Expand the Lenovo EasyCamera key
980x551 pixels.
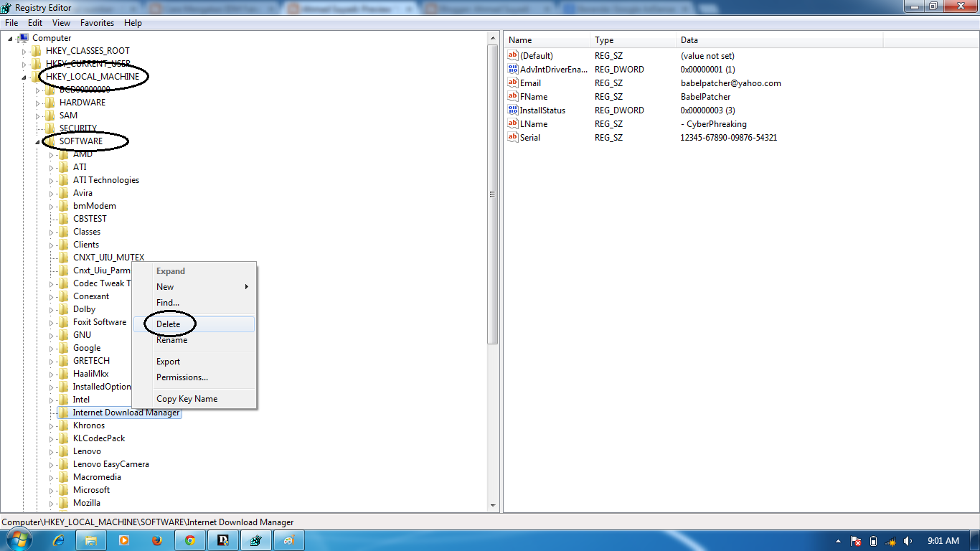pos(51,464)
